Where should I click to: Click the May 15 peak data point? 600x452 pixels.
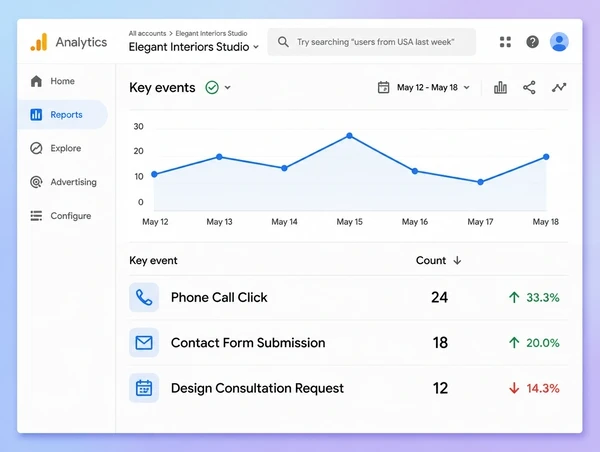(x=349, y=135)
